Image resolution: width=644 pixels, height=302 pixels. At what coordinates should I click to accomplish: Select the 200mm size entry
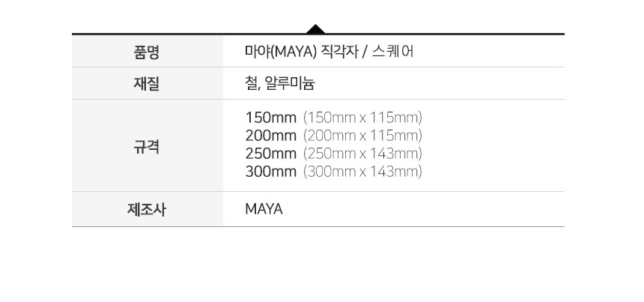tap(270, 136)
